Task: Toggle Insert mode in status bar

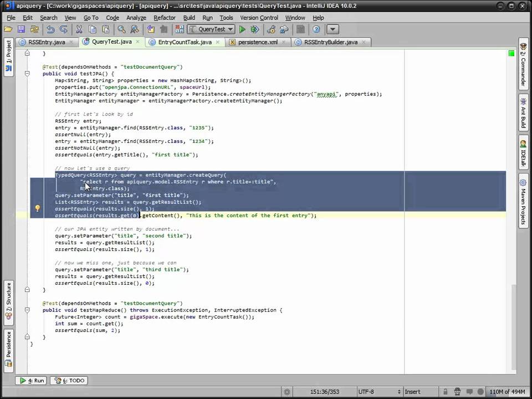Action: (412, 392)
